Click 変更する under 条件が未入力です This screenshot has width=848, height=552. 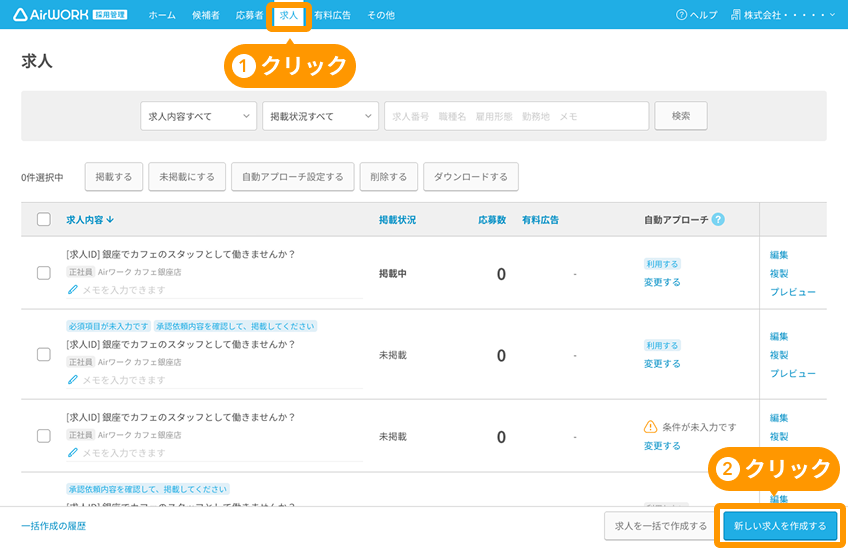(662, 446)
